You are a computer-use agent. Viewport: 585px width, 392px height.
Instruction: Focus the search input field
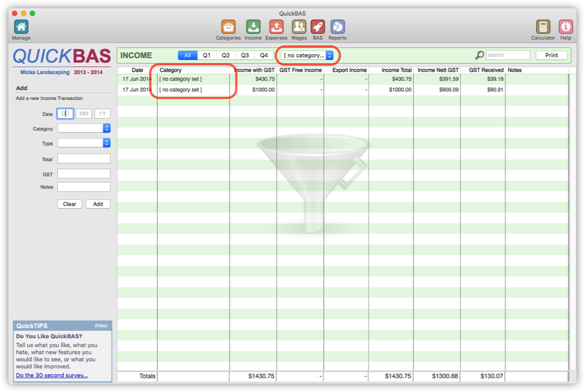(x=508, y=55)
